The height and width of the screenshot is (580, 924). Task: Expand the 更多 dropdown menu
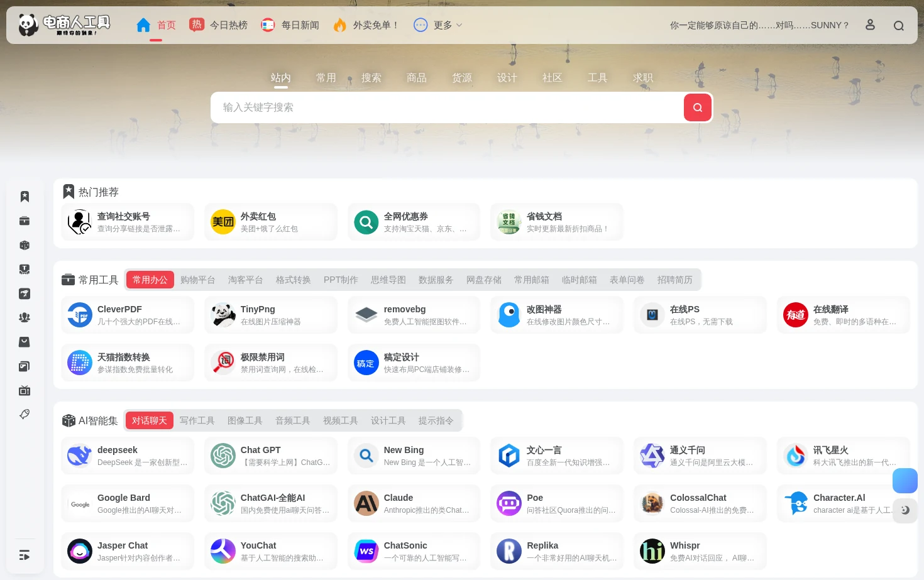pyautogui.click(x=438, y=25)
